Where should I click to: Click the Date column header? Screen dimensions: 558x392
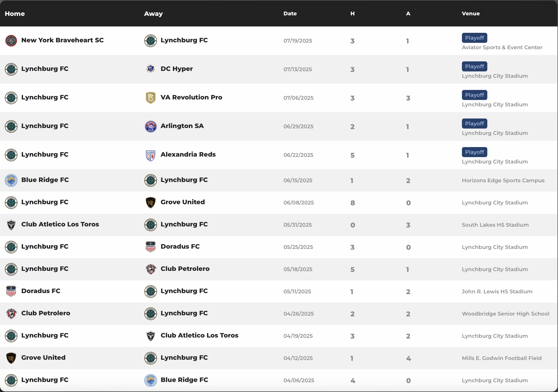[290, 13]
